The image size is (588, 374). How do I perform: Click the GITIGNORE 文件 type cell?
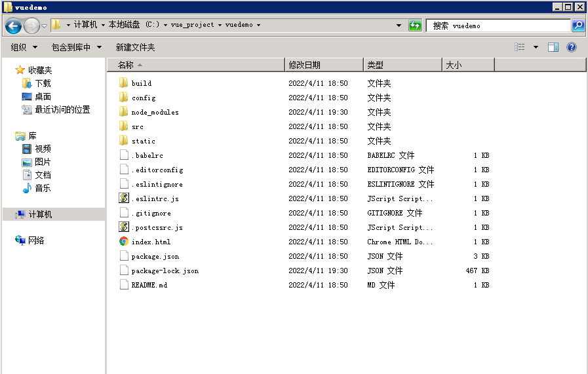395,213
